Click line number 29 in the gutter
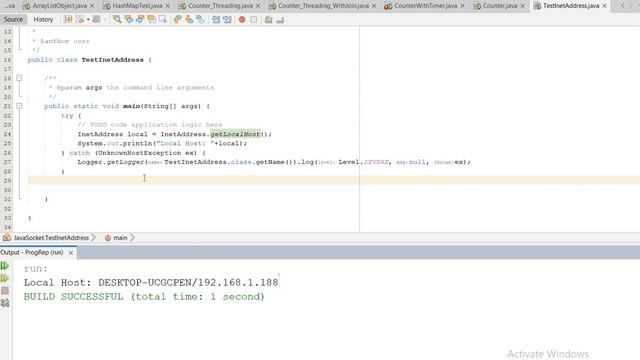This screenshot has height=360, width=640. click(7, 180)
